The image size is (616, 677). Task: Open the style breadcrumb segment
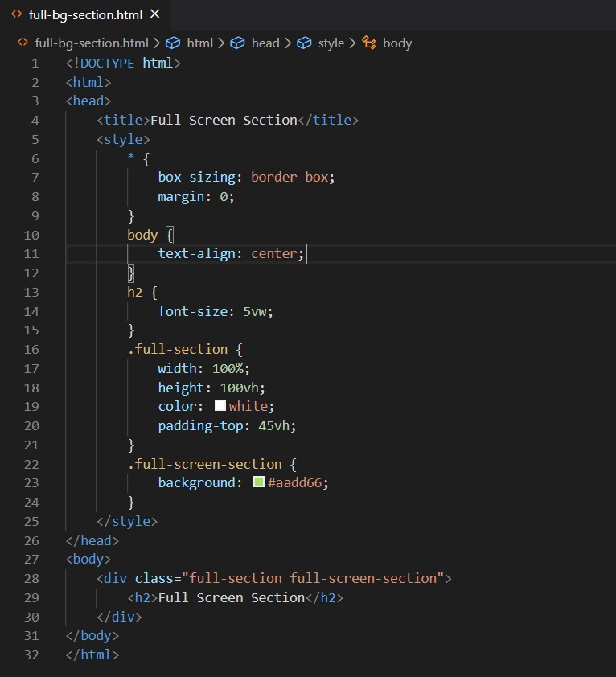coord(331,43)
